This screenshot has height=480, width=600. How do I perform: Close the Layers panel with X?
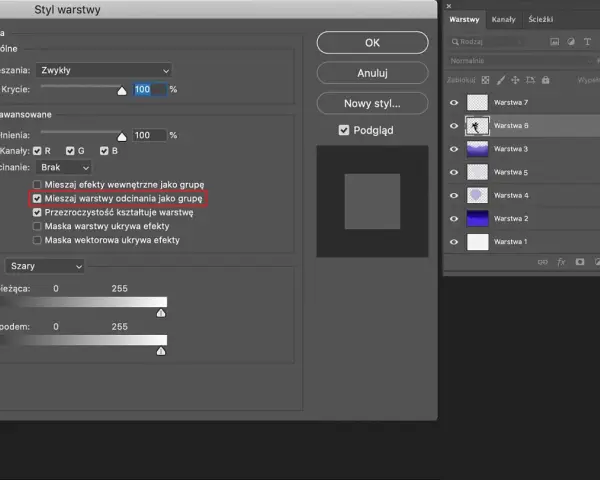point(449,6)
